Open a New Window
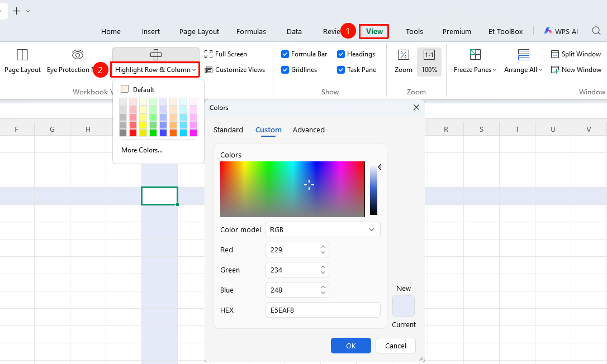The height and width of the screenshot is (364, 607). 576,70
